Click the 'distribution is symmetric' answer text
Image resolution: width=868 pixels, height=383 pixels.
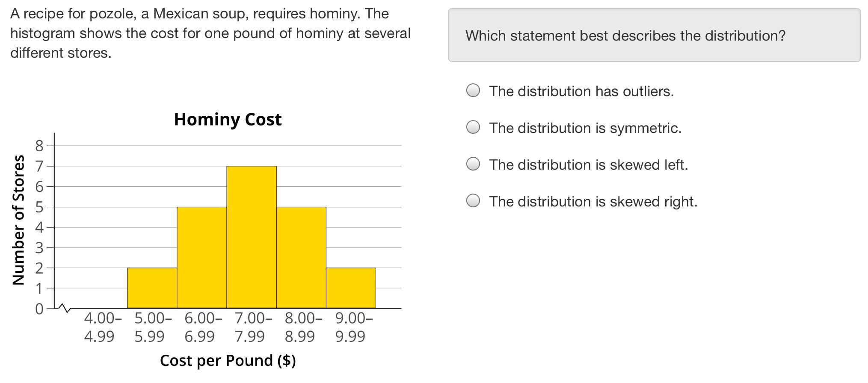(x=599, y=128)
